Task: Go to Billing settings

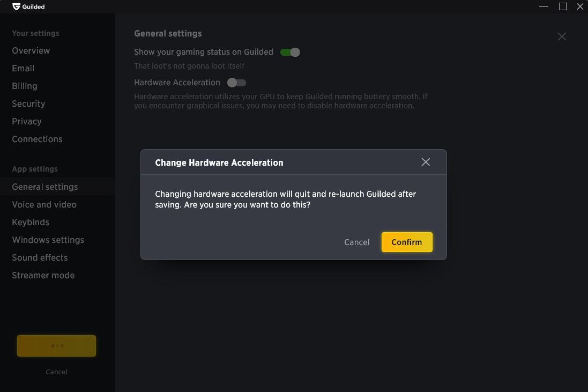Action: point(24,86)
